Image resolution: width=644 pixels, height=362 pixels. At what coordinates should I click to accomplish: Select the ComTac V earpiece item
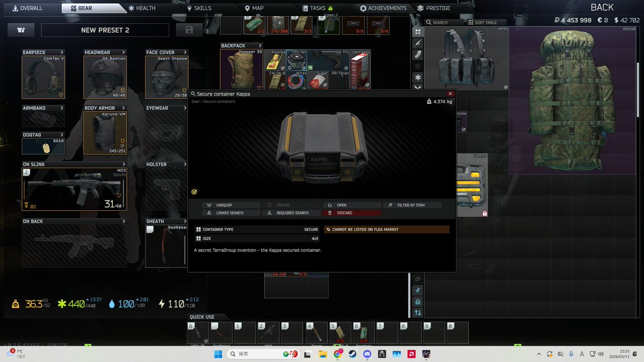click(x=43, y=77)
